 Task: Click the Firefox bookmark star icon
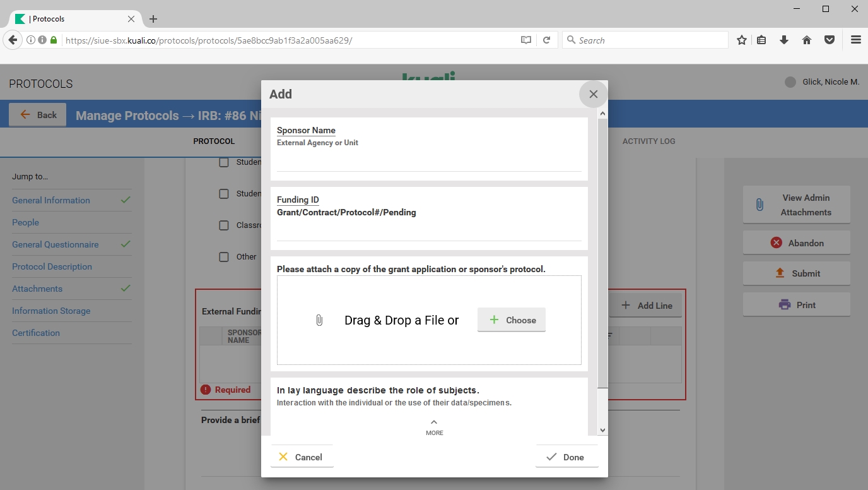[742, 40]
